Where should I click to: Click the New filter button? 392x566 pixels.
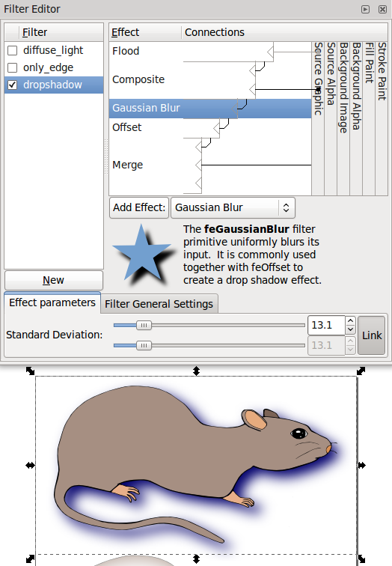click(54, 280)
